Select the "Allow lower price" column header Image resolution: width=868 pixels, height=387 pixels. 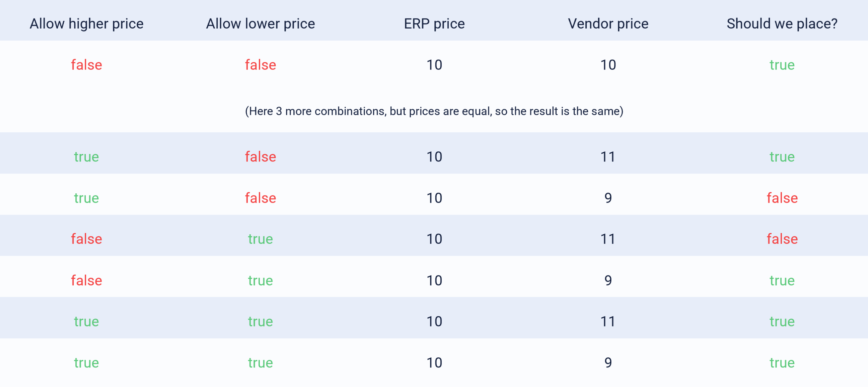click(260, 24)
